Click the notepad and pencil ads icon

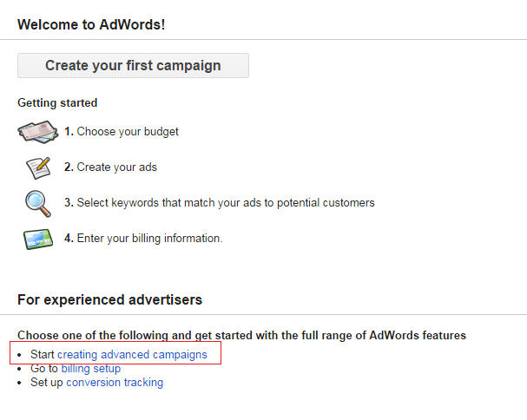point(38,167)
